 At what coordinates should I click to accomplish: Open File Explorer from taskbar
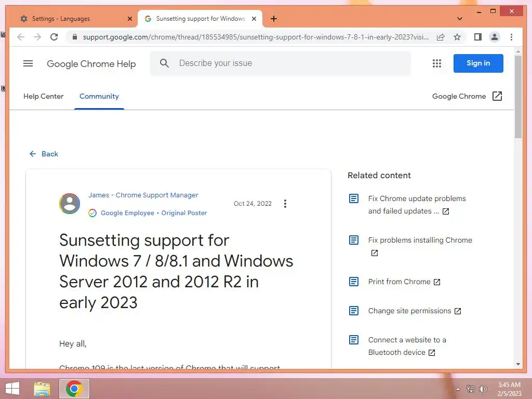[42, 389]
